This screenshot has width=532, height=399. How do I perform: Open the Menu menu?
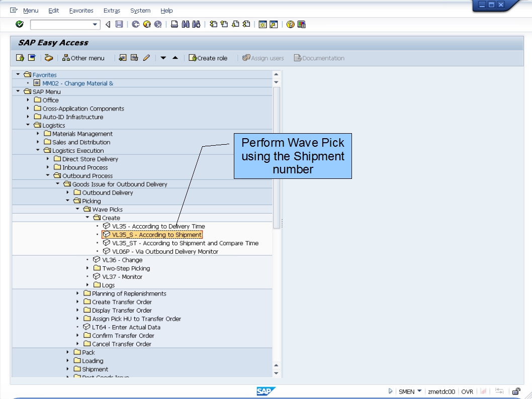coord(31,11)
